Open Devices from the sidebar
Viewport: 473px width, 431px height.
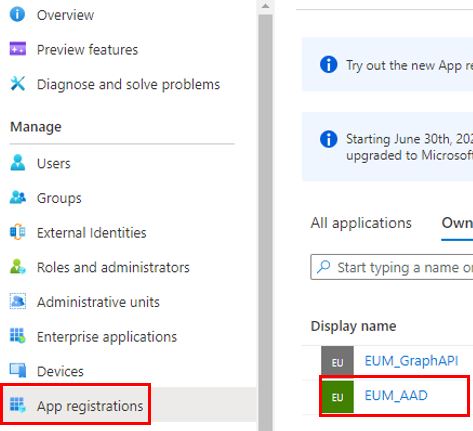coord(60,371)
